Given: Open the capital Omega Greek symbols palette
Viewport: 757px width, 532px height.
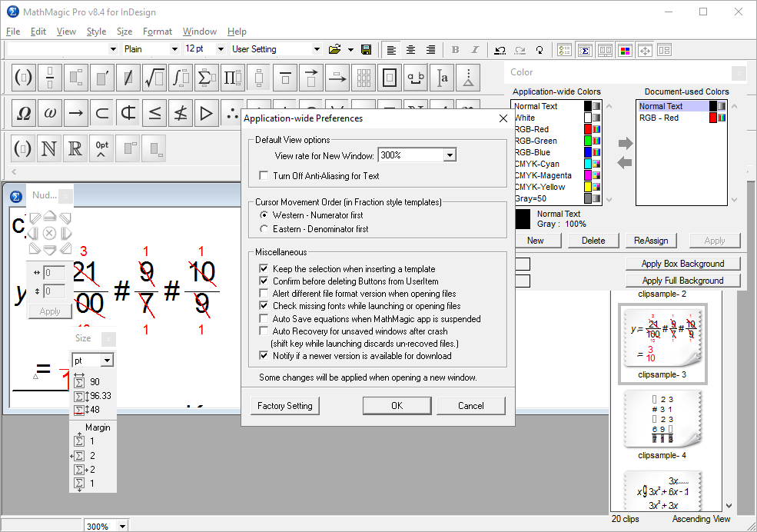Looking at the screenshot, I should [23, 113].
